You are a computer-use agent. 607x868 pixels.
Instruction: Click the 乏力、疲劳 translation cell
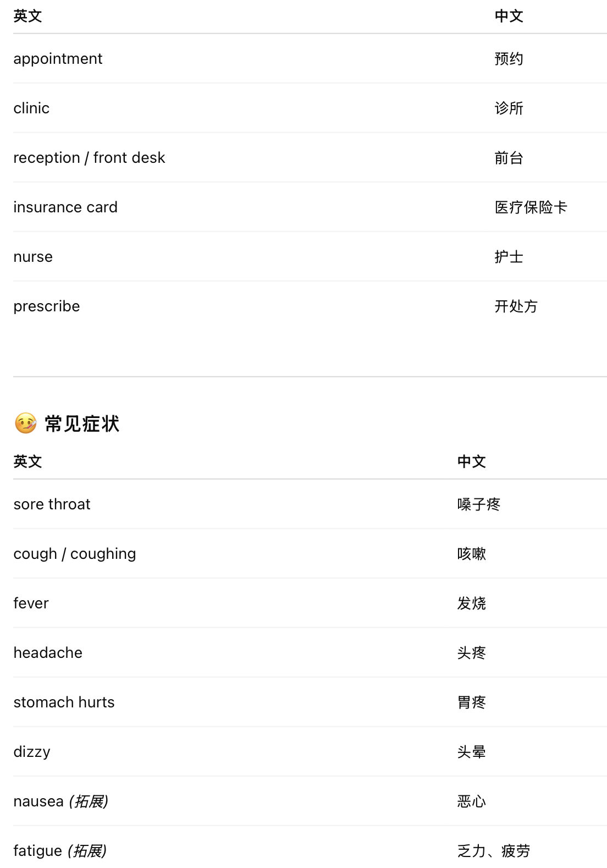point(493,851)
